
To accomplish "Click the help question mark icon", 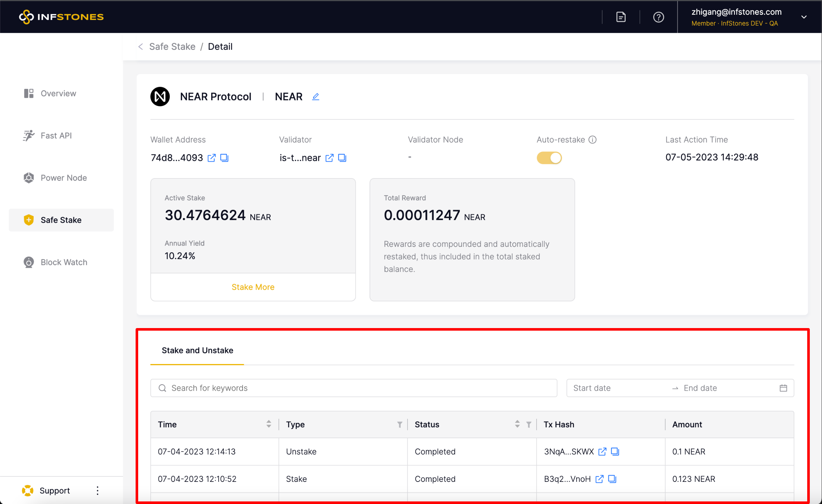I will click(x=658, y=17).
